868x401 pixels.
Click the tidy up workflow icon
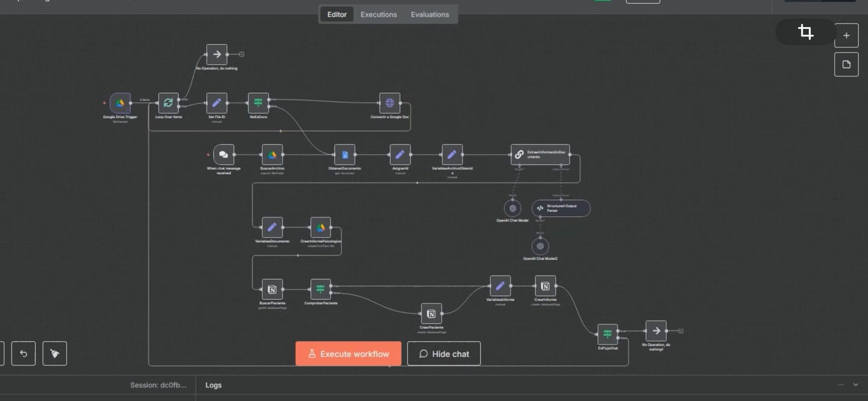(55, 353)
